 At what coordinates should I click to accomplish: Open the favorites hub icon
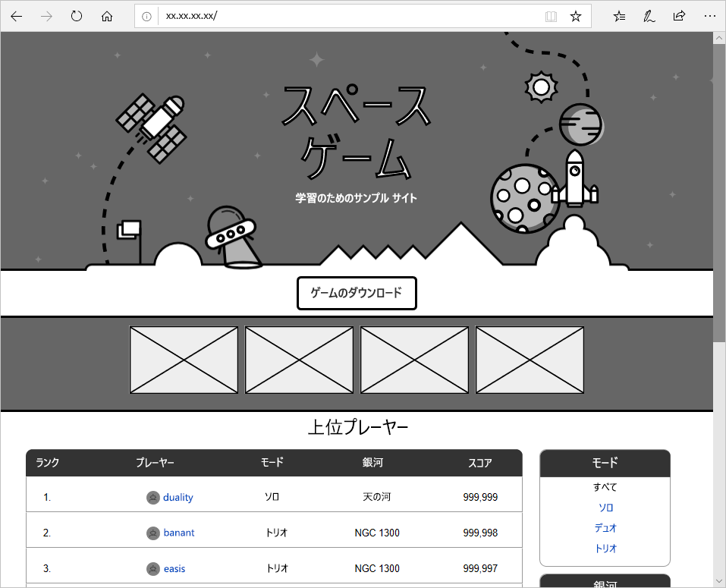point(619,17)
